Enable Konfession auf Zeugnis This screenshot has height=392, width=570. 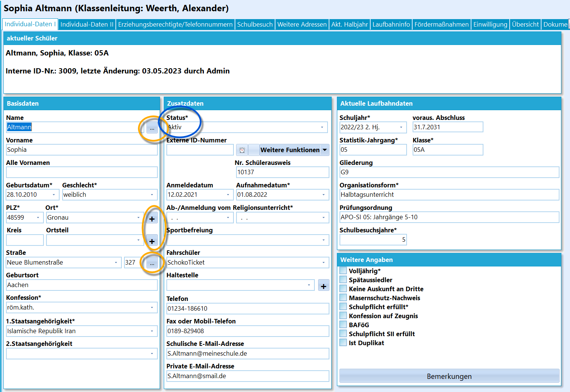point(343,316)
